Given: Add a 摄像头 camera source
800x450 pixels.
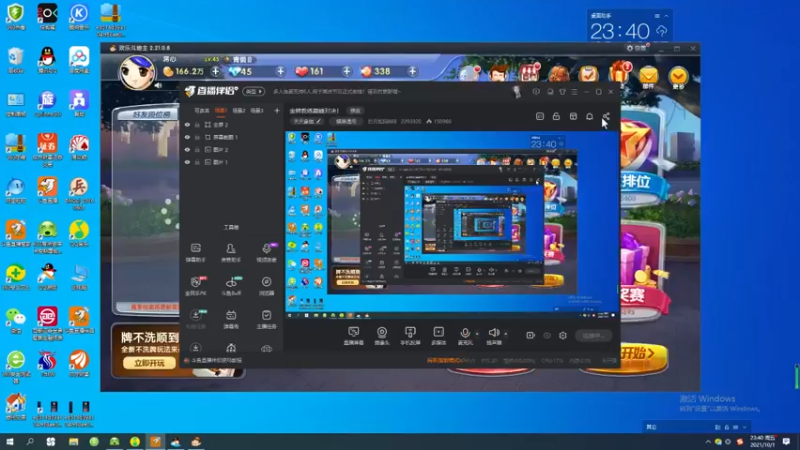Looking at the screenshot, I should pyautogui.click(x=382, y=336).
